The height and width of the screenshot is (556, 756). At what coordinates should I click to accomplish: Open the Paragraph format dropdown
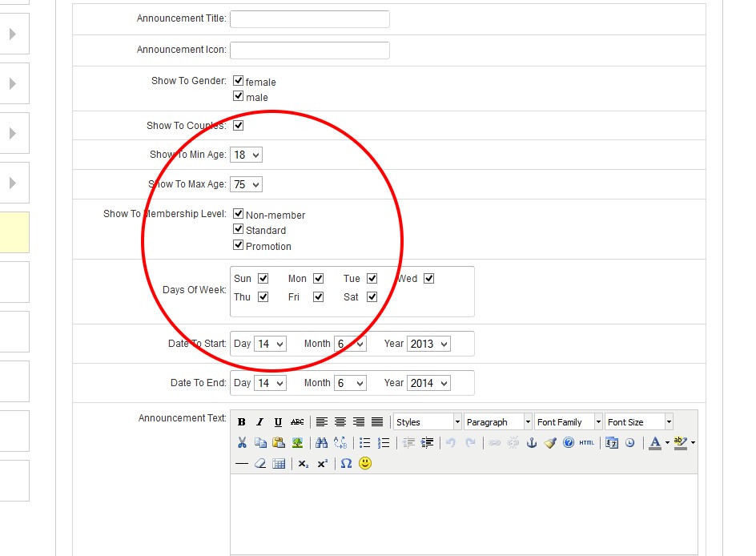[497, 422]
